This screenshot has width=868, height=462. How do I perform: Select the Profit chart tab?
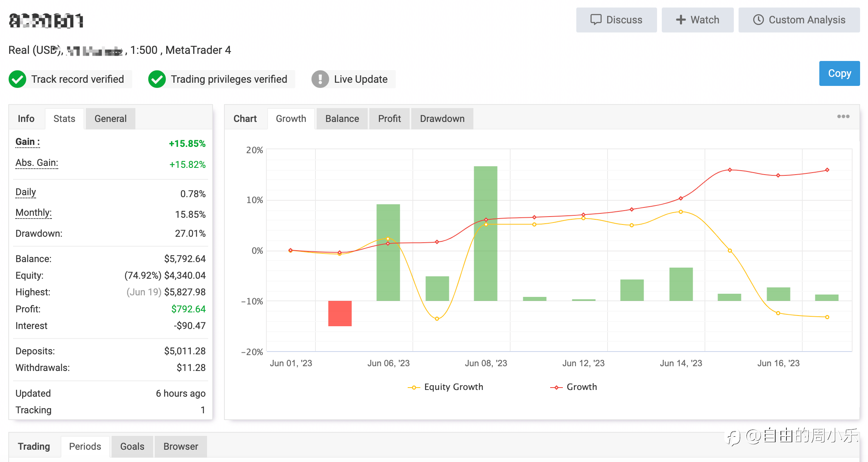(389, 119)
